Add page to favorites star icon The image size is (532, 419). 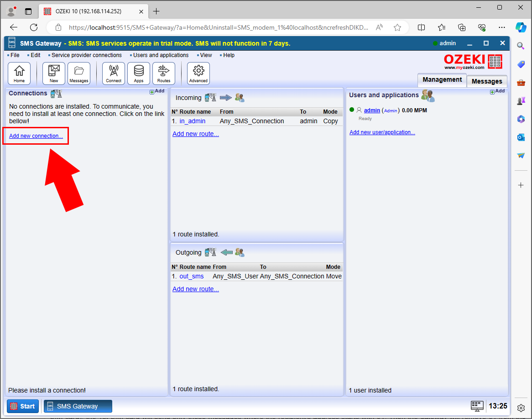click(x=397, y=27)
